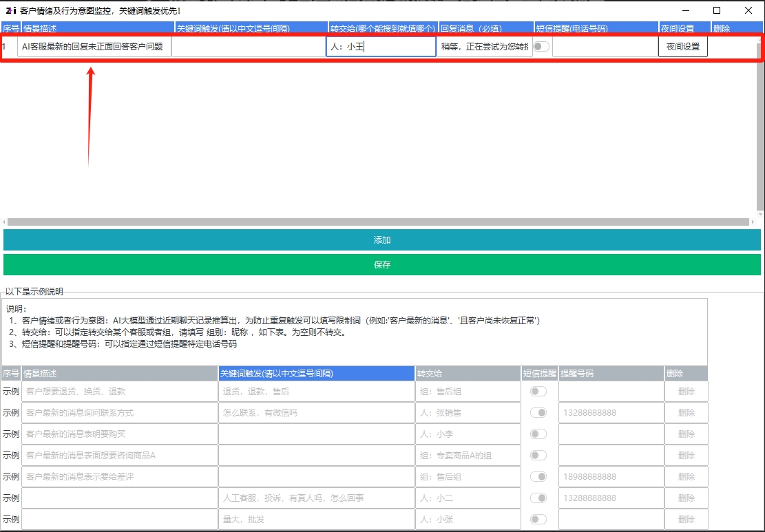Click the blue 添加 button
765x532 pixels.
pyautogui.click(x=382, y=240)
